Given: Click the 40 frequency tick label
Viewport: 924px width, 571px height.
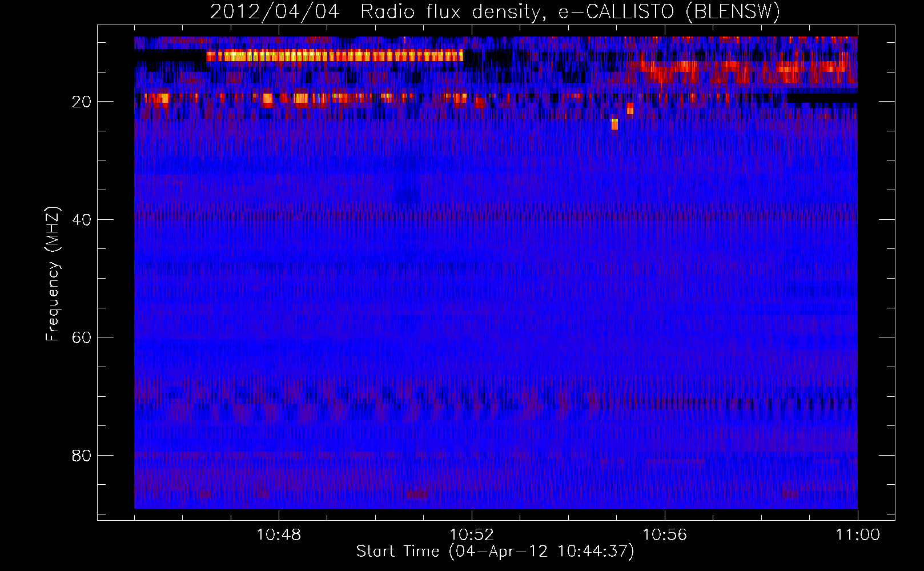Looking at the screenshot, I should point(82,220).
